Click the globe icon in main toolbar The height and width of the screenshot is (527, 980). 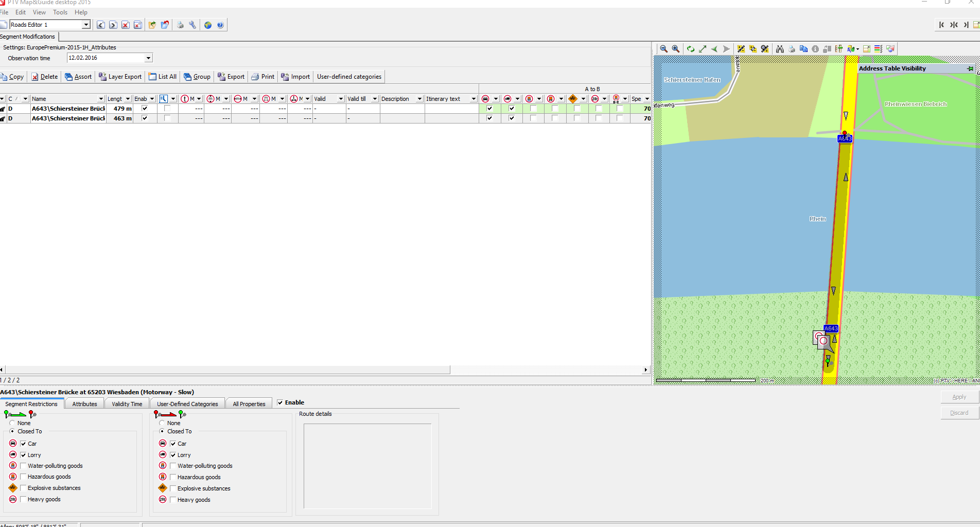pyautogui.click(x=208, y=25)
